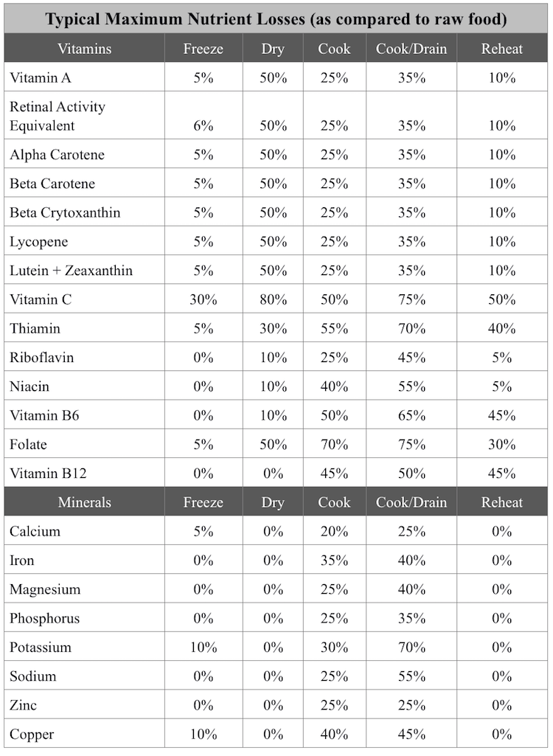Select Vitamin B6 reheat value 45%
553x756 pixels.
coord(502,415)
